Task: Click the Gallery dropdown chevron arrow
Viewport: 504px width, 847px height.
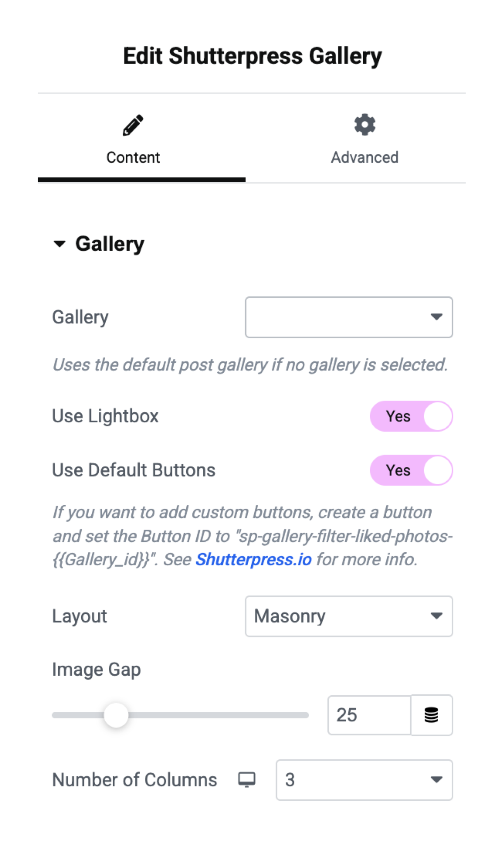Action: point(437,317)
